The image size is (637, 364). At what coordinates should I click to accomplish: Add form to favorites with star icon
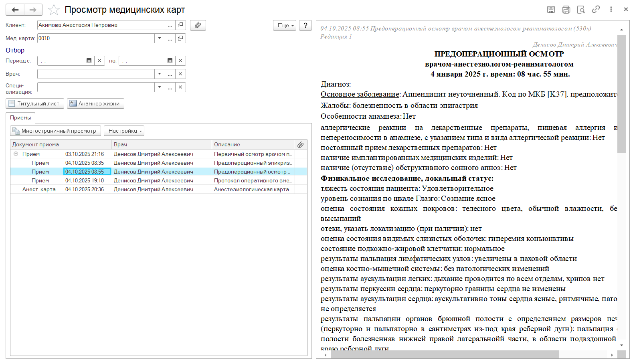(x=54, y=10)
